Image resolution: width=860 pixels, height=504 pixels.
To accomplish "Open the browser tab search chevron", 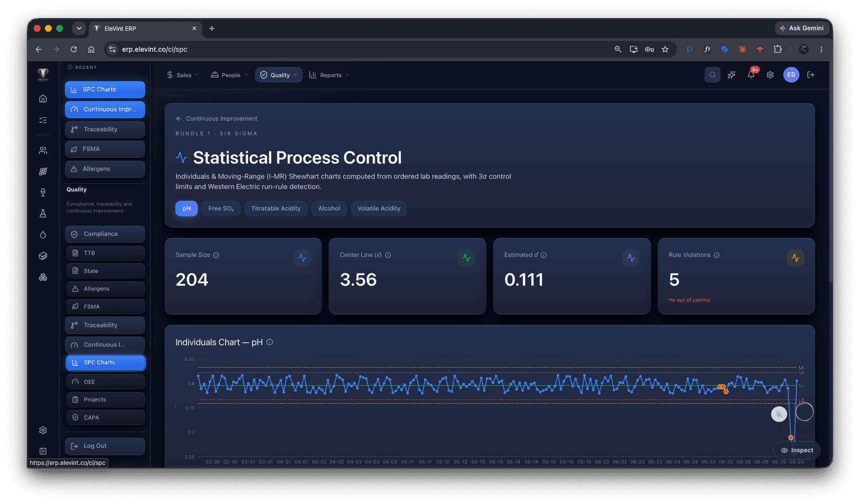I will pyautogui.click(x=79, y=28).
